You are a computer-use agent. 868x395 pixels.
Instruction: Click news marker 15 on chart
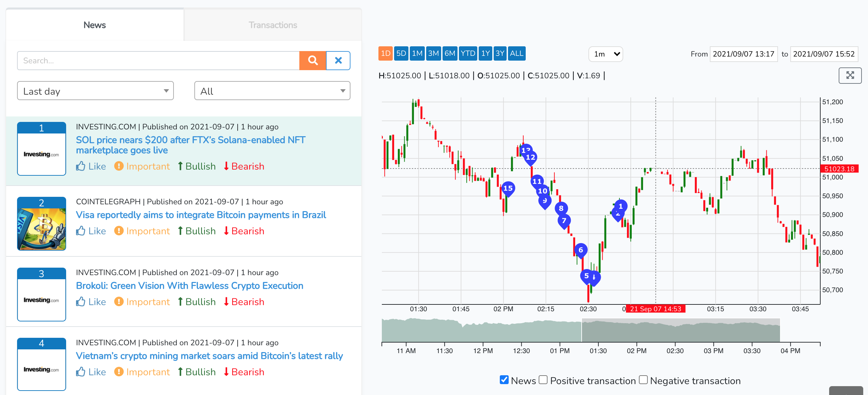508,188
